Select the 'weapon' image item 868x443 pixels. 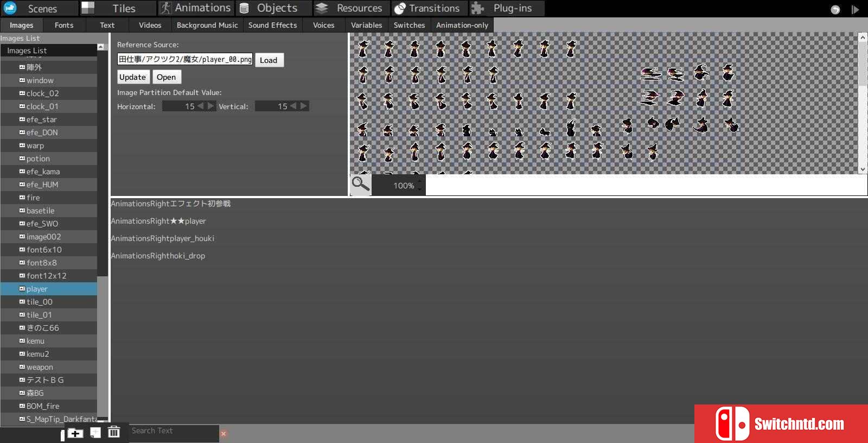[x=49, y=367]
